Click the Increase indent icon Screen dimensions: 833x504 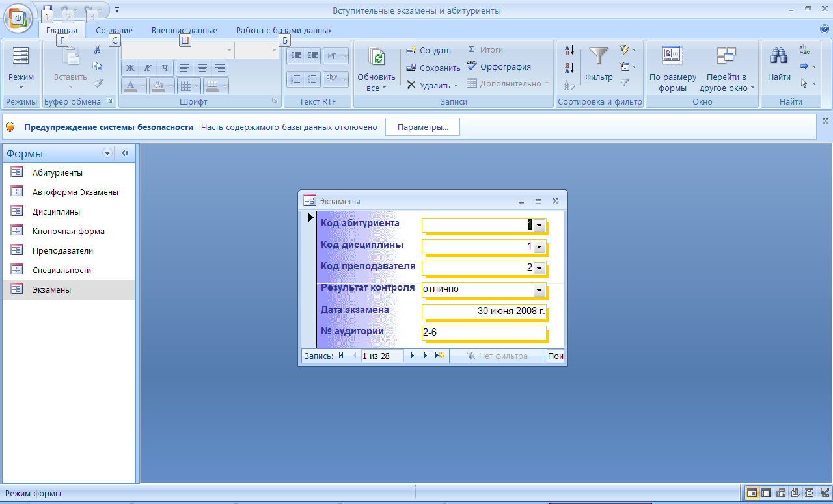[x=312, y=56]
